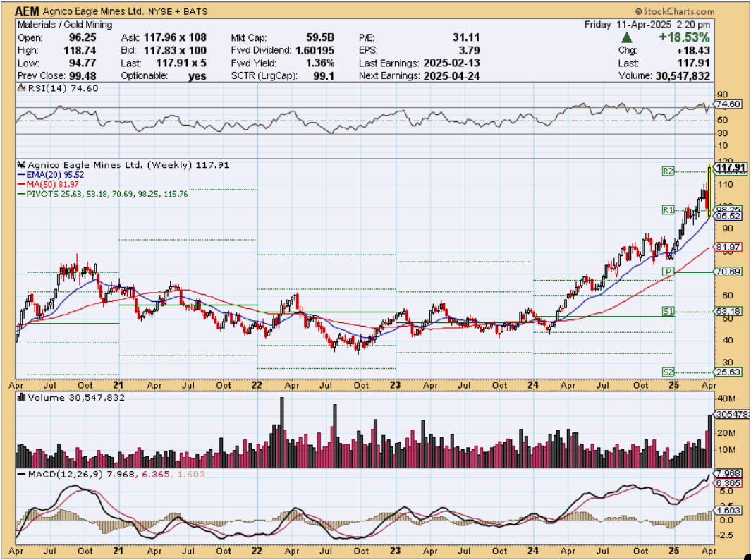
Task: Click the 25.63 S2 axis value flag
Action: coord(728,372)
